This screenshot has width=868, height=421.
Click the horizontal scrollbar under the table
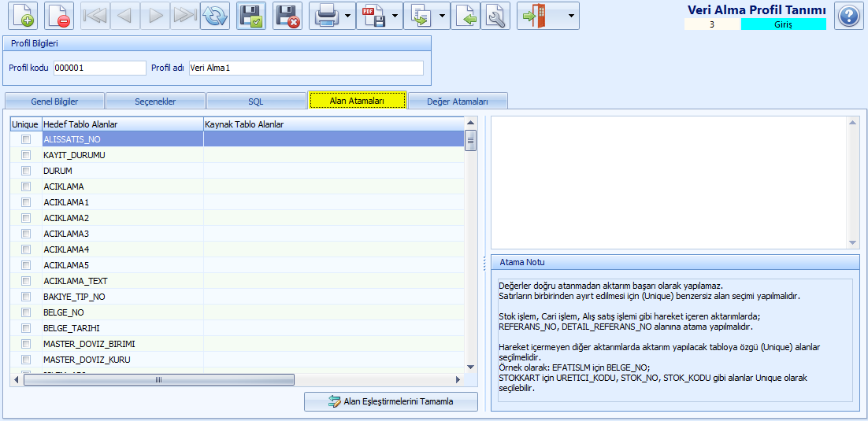pyautogui.click(x=158, y=379)
